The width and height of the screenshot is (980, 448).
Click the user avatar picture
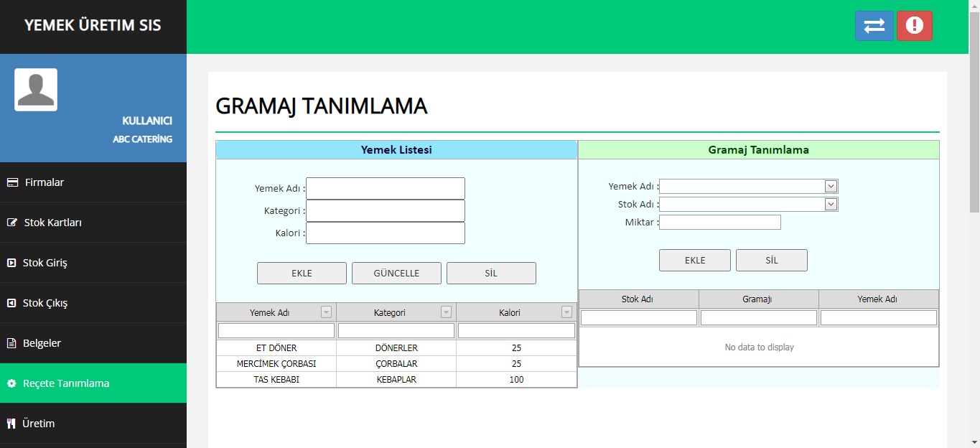pyautogui.click(x=36, y=90)
